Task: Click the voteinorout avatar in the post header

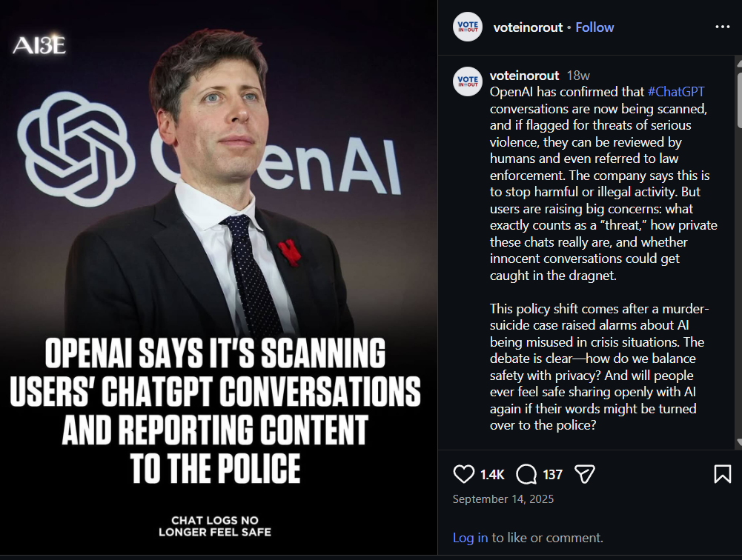Action: tap(468, 27)
